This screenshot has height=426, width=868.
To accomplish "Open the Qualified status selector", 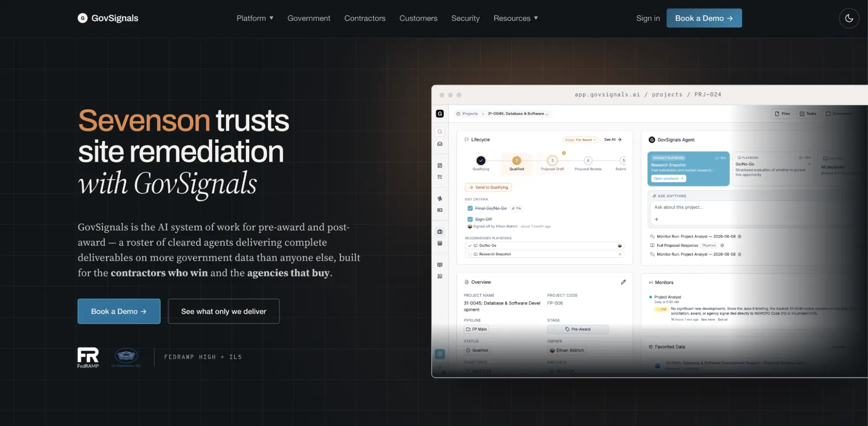I will pos(477,351).
